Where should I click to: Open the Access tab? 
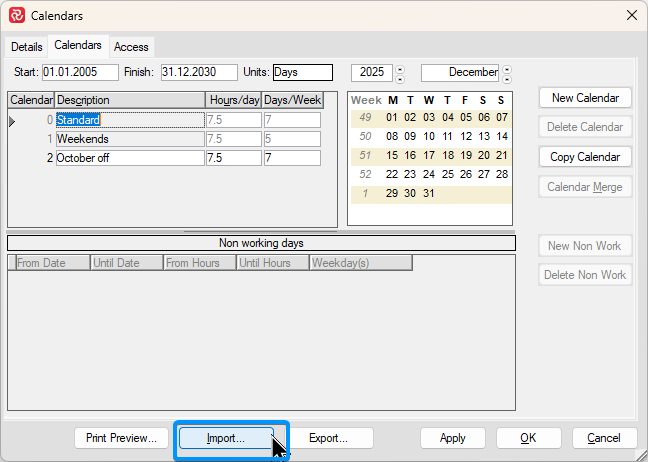click(x=131, y=47)
